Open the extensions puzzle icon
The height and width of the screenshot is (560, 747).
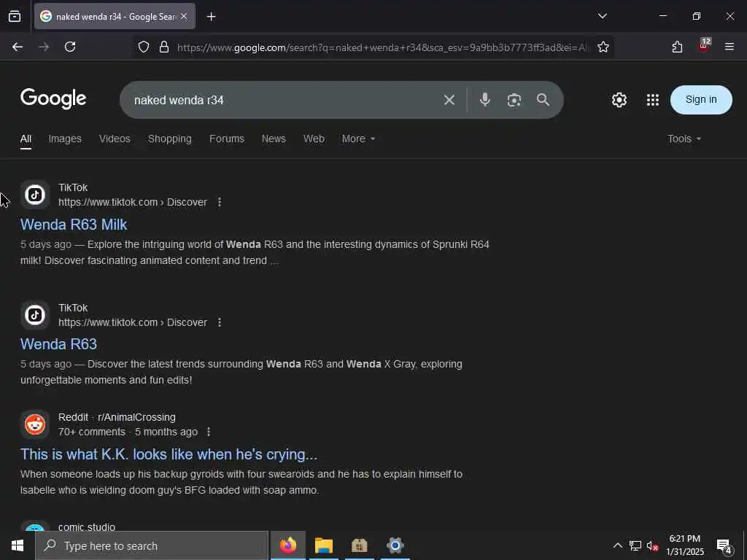click(677, 47)
